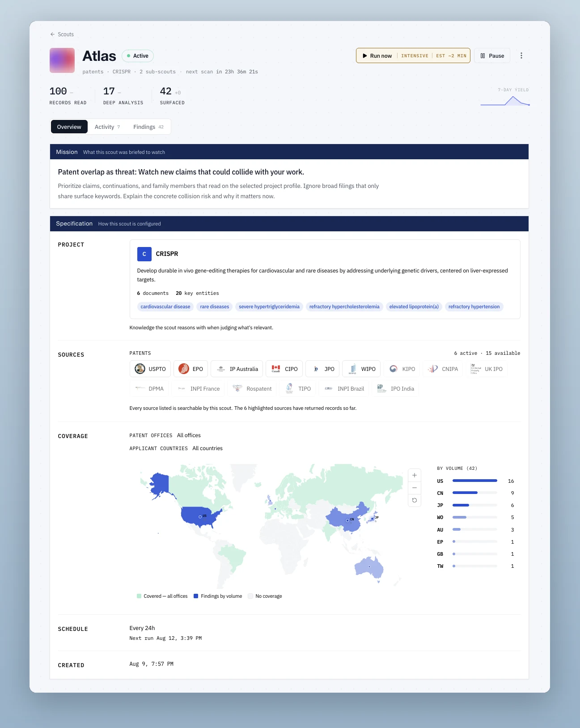Switch to the Overview tab

click(x=69, y=127)
